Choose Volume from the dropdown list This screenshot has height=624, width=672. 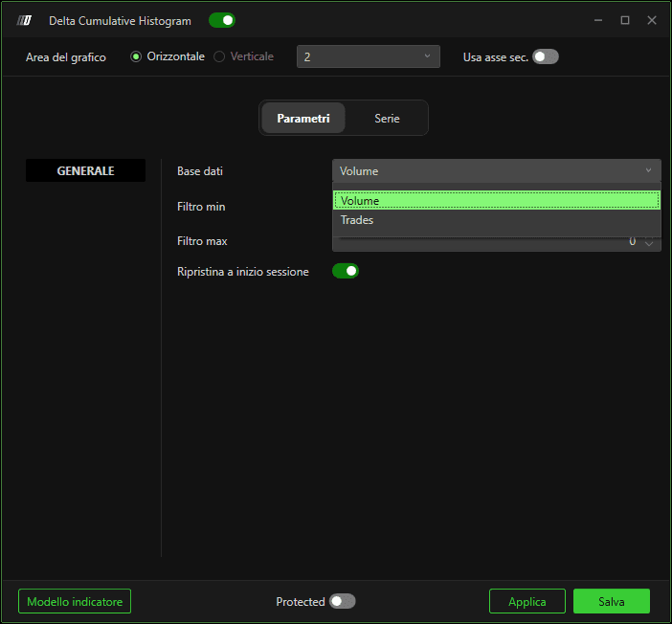coord(496,201)
